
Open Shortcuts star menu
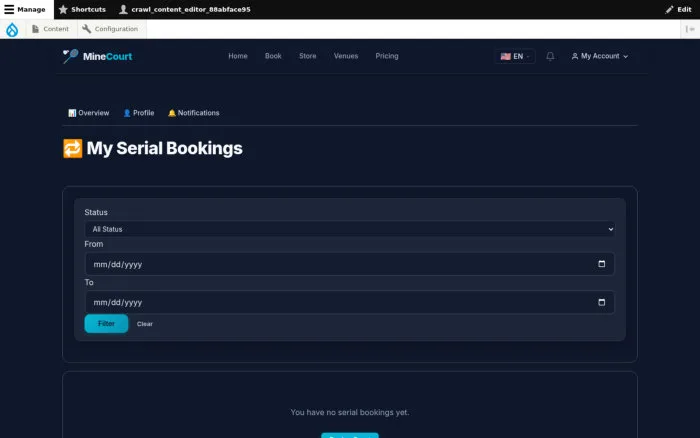[x=82, y=9]
